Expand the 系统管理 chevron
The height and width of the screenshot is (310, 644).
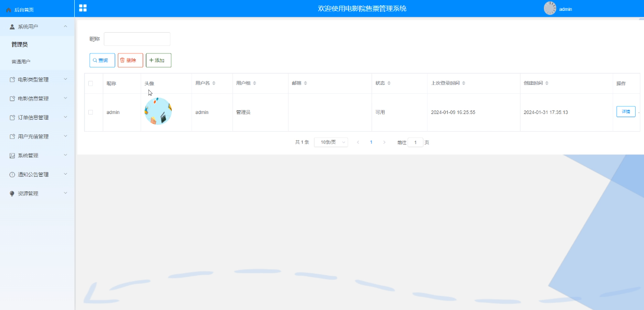(65, 155)
